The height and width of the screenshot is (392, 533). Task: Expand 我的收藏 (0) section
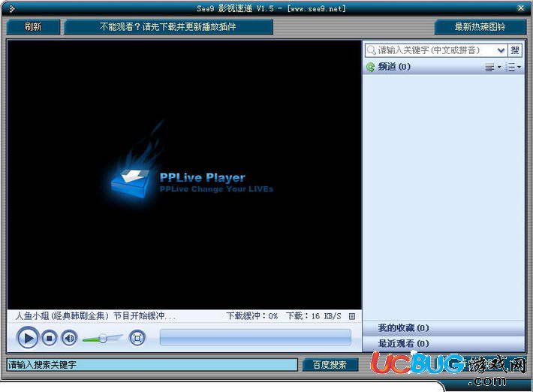point(444,328)
